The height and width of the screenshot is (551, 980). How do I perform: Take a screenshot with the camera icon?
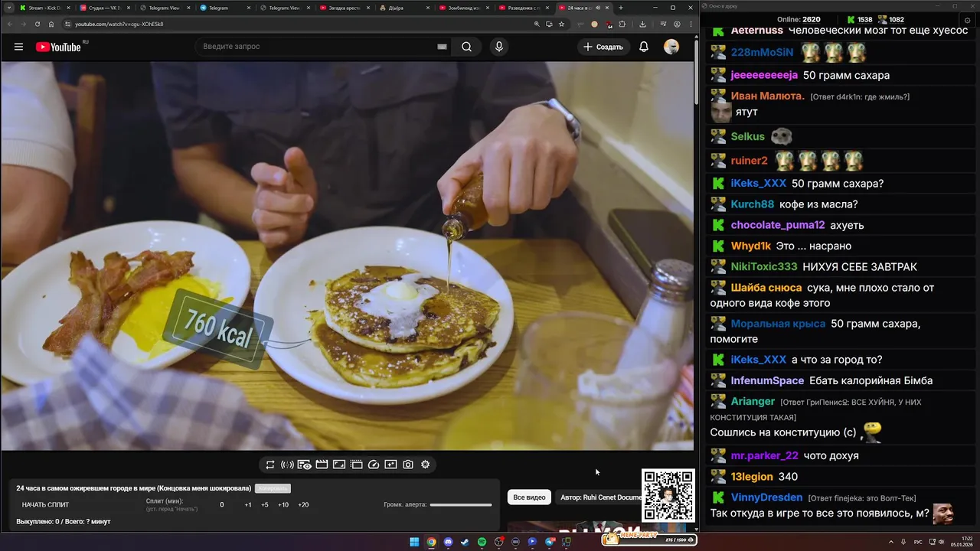(x=408, y=465)
